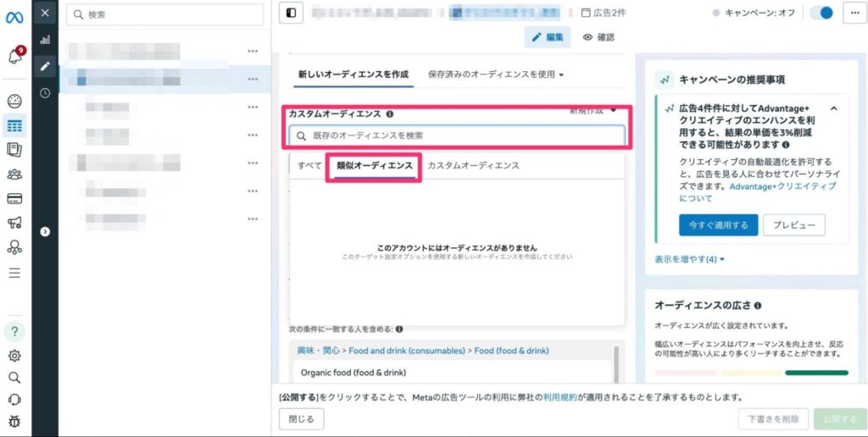Open the 新規作成 dropdown

click(x=593, y=110)
